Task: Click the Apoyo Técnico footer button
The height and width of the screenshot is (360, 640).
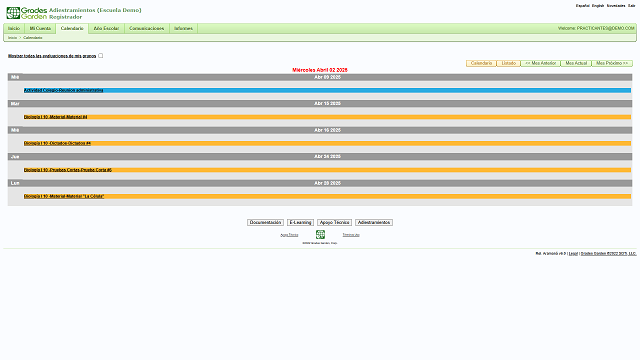Action: tap(334, 222)
